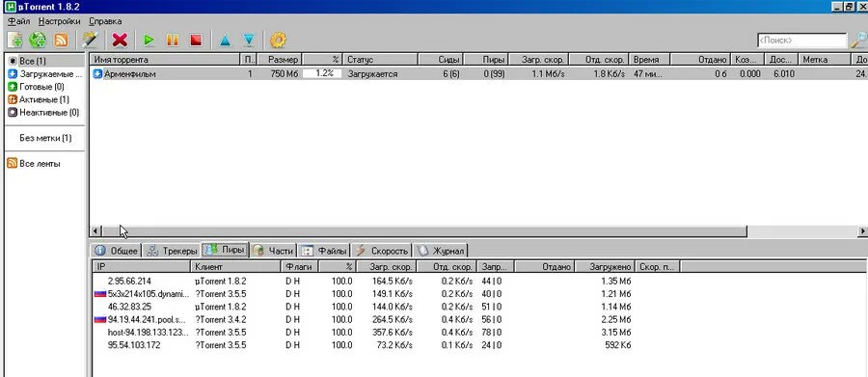Open the Файл menu
This screenshot has width=868, height=377.
point(19,21)
